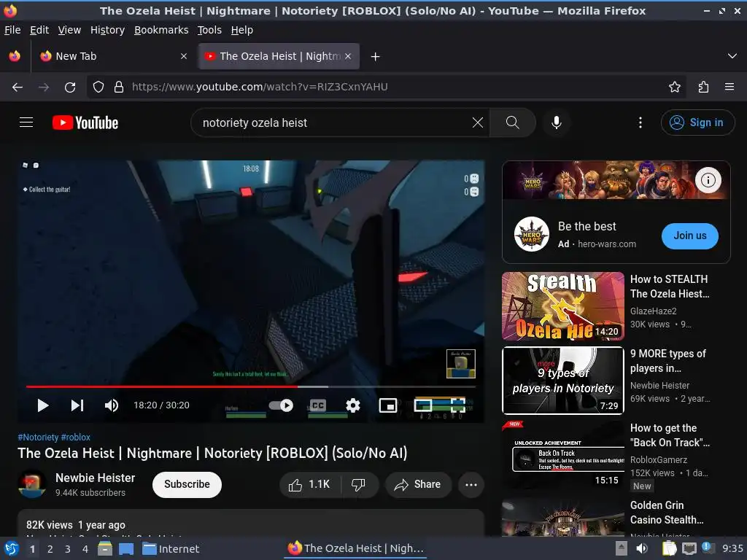This screenshot has height=560, width=747.
Task: Open YouTube's three-dot settings menu
Action: [x=640, y=122]
